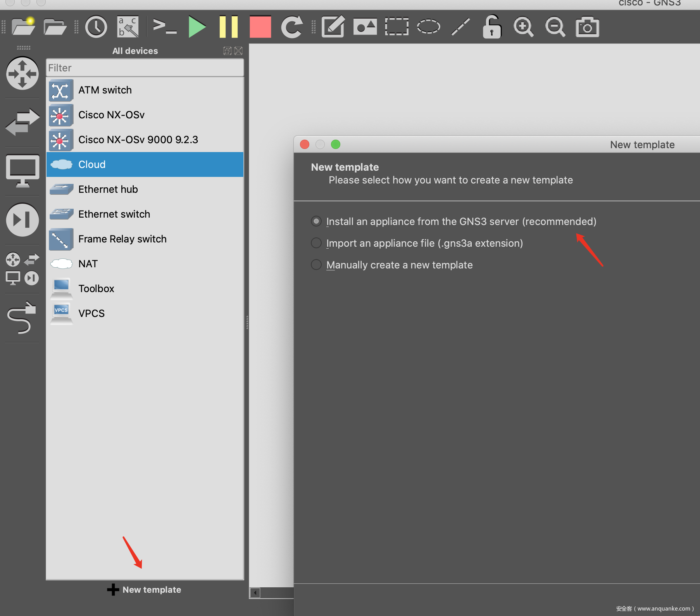Choose Manually create a new template

(x=316, y=265)
